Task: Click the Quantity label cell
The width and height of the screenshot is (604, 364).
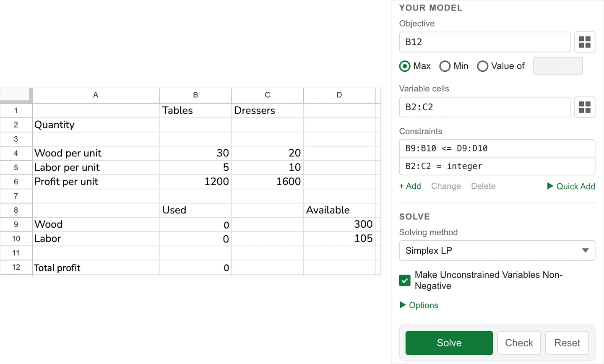Action: pos(96,125)
